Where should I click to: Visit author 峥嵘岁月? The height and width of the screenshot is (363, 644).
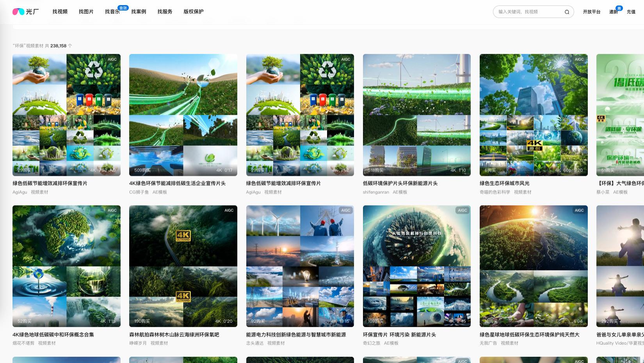138,343
